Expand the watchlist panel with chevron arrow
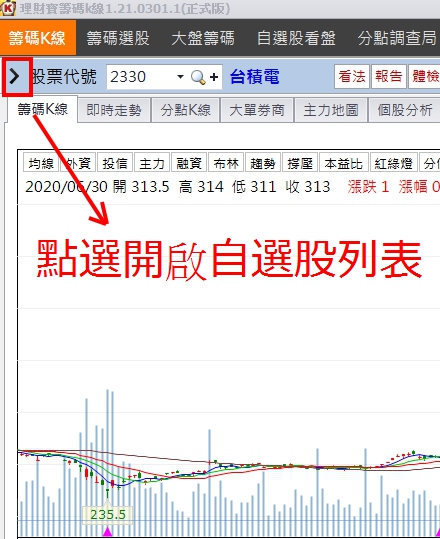The image size is (440, 539). 14,76
